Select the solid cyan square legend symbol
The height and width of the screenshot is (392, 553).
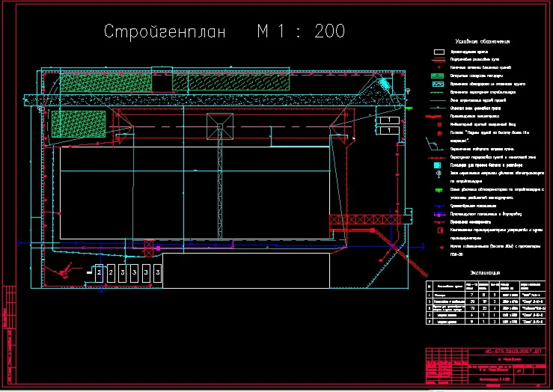[437, 165]
